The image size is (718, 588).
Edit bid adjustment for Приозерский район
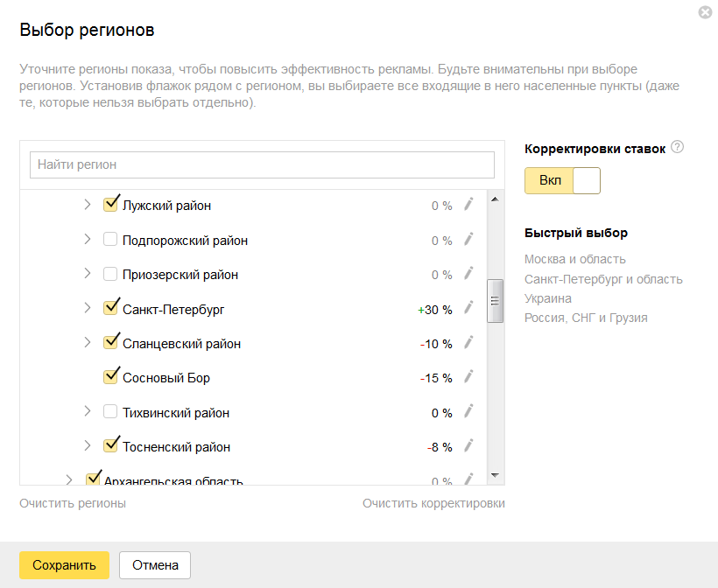coord(468,273)
